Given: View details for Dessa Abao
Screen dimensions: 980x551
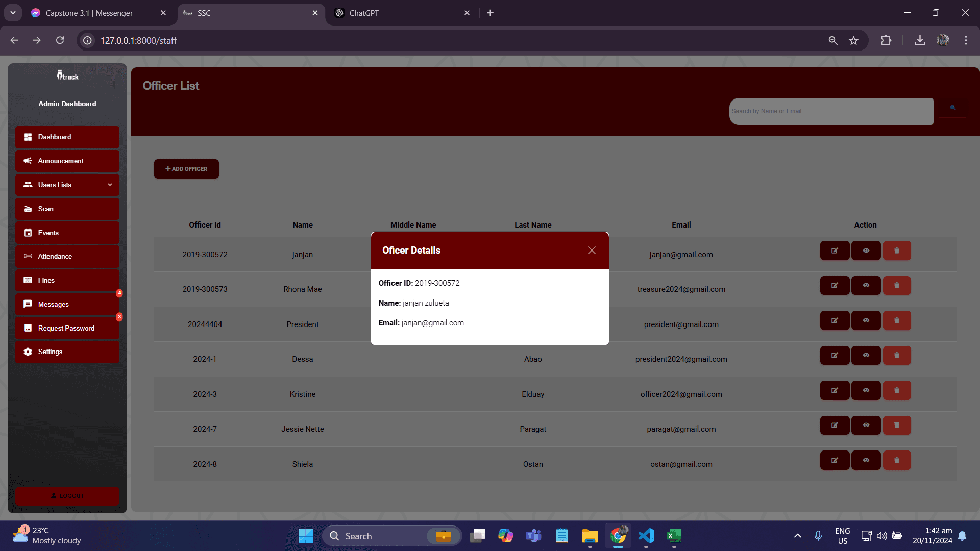Looking at the screenshot, I should tap(866, 356).
